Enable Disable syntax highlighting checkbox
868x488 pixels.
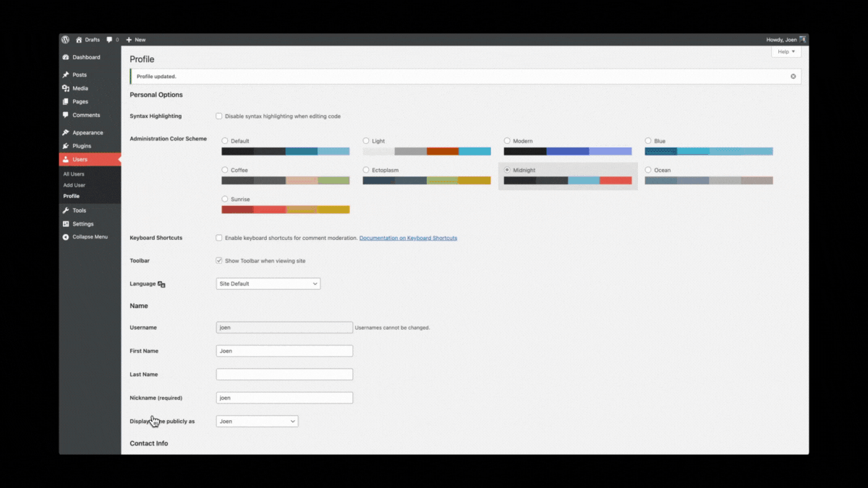(219, 116)
